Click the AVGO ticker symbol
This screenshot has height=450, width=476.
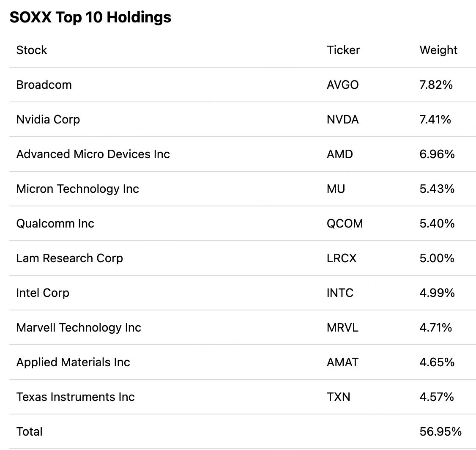342,85
